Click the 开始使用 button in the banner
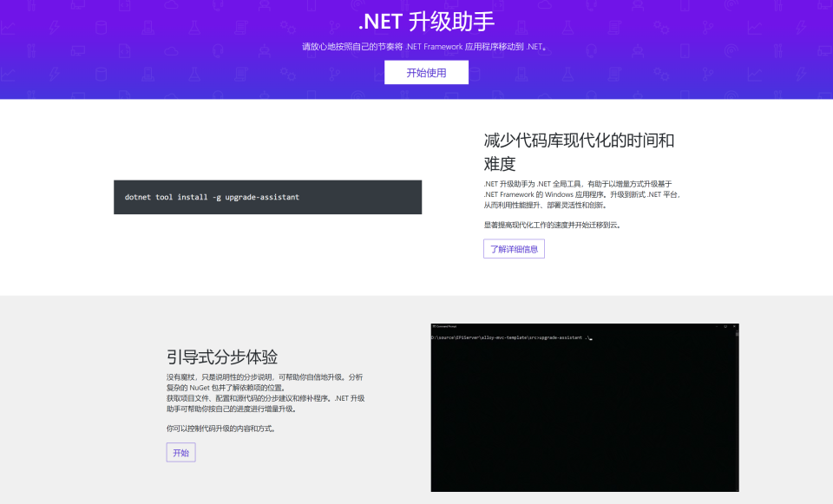The height and width of the screenshot is (504, 833). [x=426, y=72]
